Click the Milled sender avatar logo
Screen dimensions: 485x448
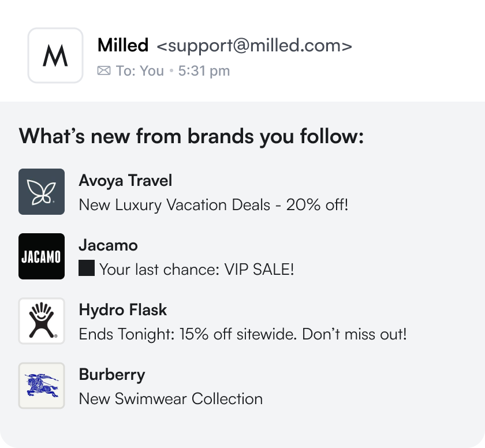pos(55,55)
